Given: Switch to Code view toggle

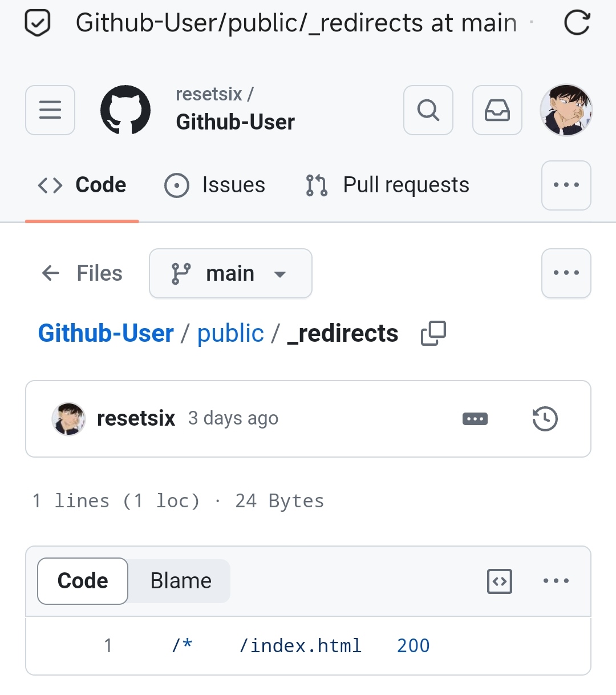Looking at the screenshot, I should click(x=83, y=581).
